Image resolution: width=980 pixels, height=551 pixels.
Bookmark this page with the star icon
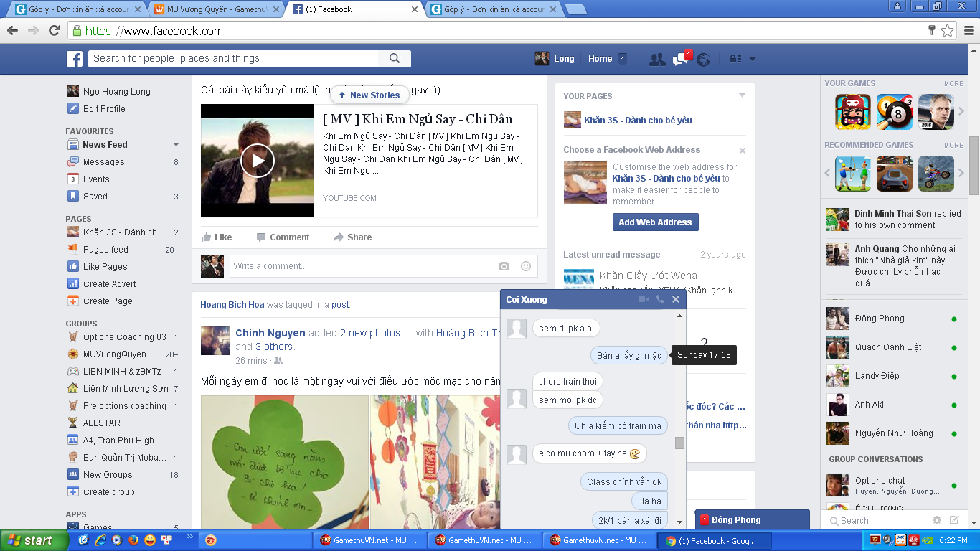click(x=947, y=31)
